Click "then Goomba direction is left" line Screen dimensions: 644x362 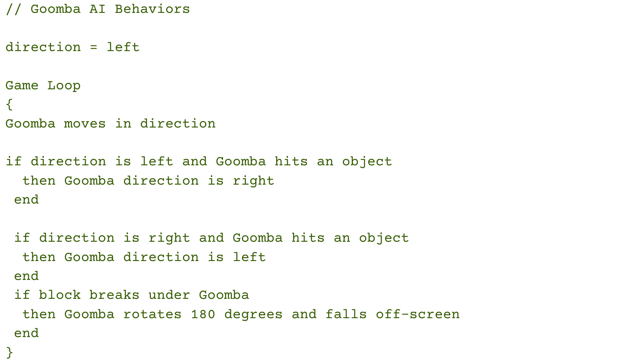[144, 257]
